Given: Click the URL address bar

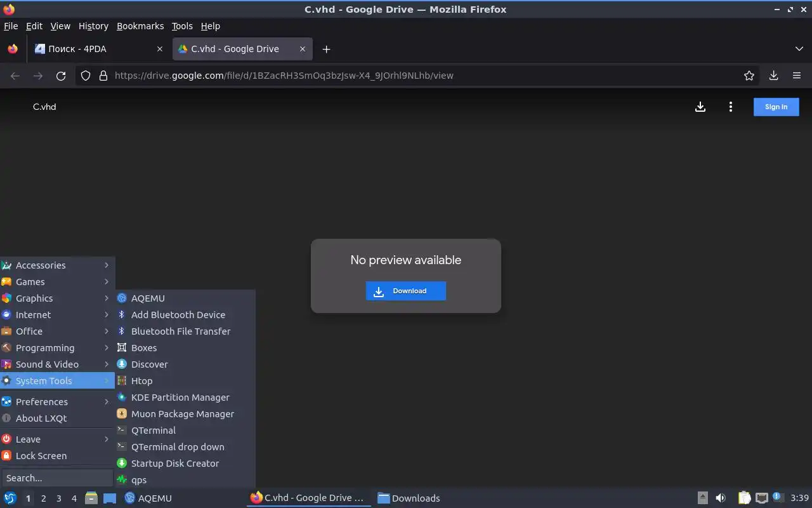Looking at the screenshot, I should point(419,76).
